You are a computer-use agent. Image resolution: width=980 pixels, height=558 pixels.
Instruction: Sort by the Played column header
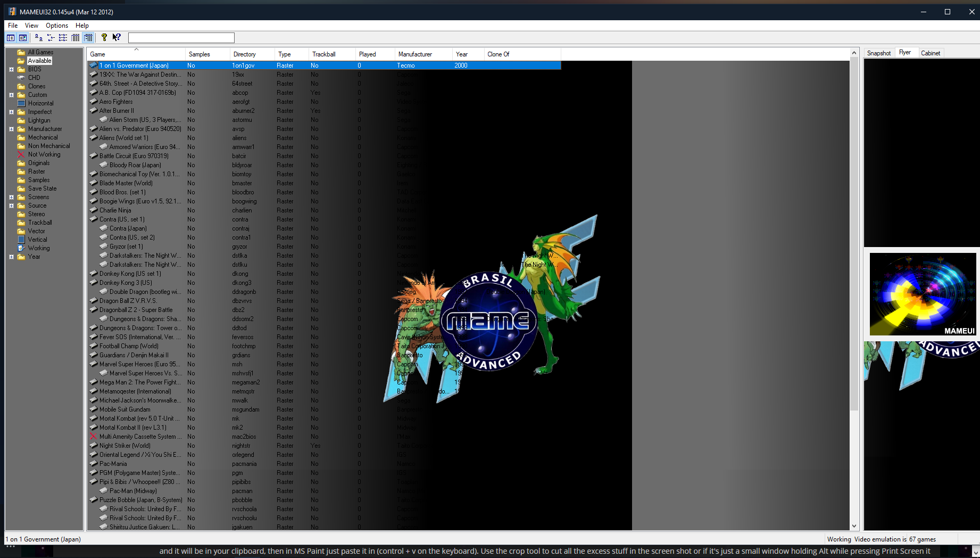tap(375, 54)
